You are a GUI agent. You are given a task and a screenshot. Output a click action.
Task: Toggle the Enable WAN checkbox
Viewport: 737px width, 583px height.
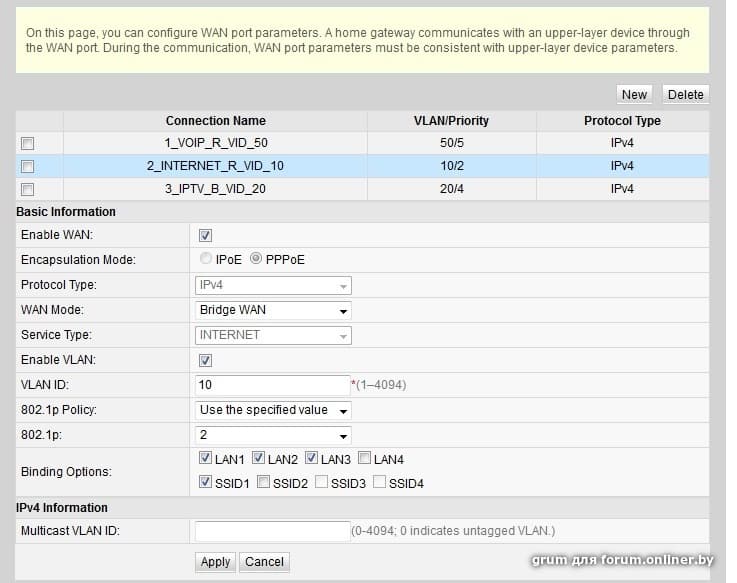(206, 235)
